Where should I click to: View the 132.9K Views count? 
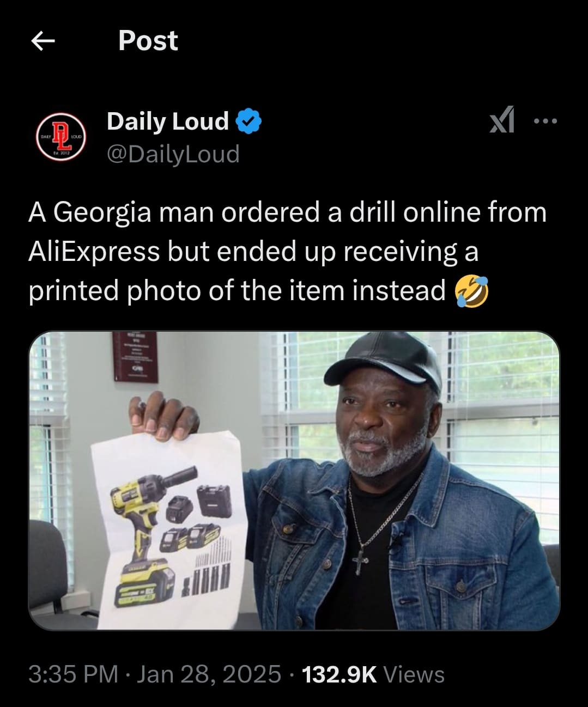[373, 674]
